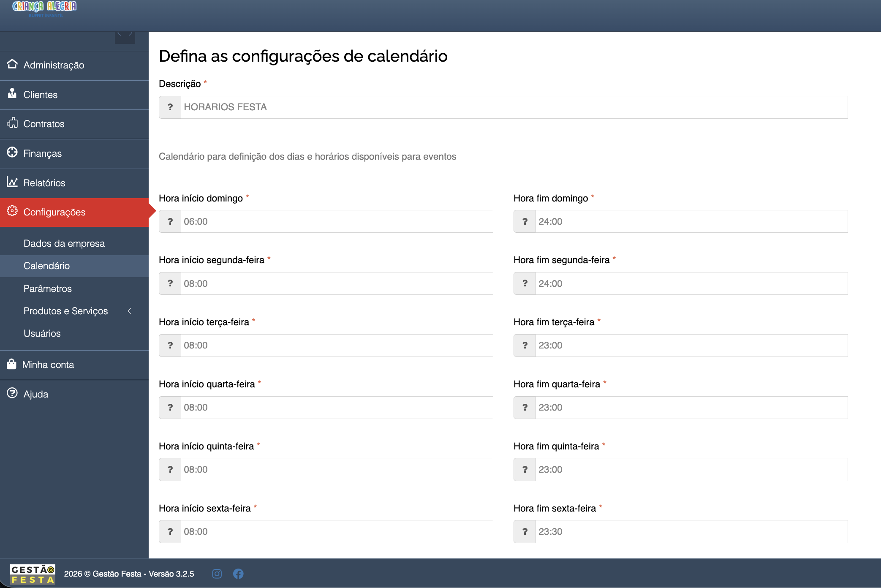
Task: Click help icon for Hora início terça-feira
Action: coord(170,346)
